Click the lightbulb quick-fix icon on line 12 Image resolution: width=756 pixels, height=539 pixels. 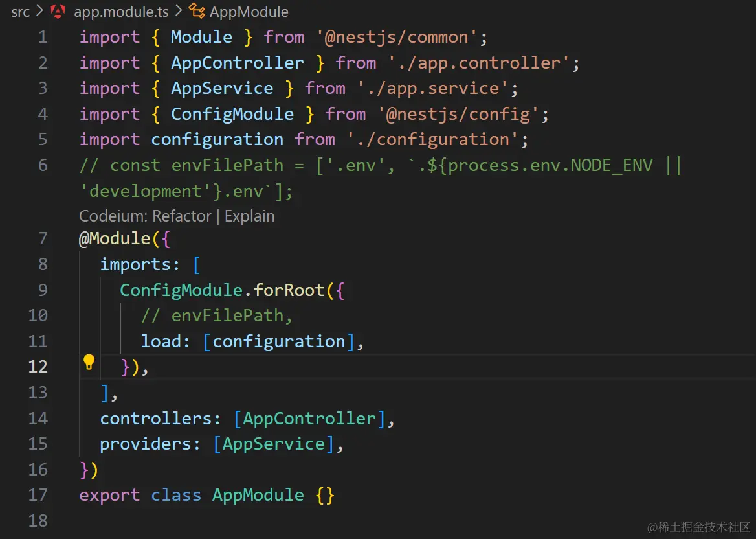click(89, 362)
